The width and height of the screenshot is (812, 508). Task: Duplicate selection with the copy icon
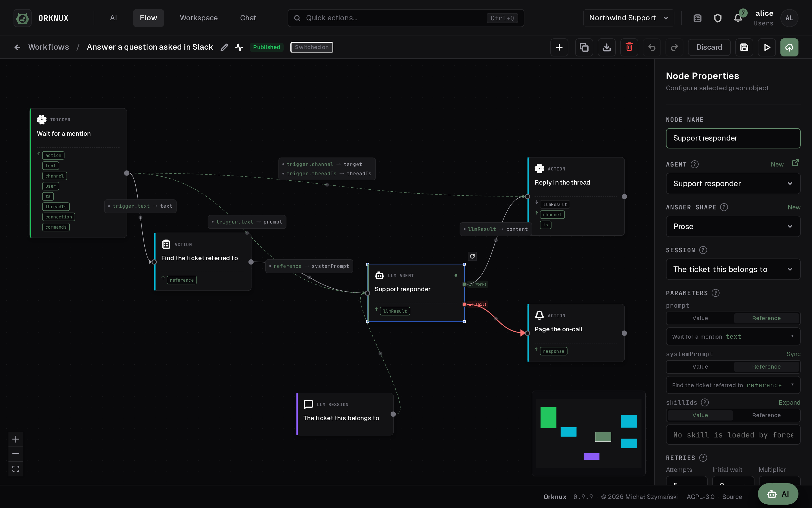click(584, 47)
